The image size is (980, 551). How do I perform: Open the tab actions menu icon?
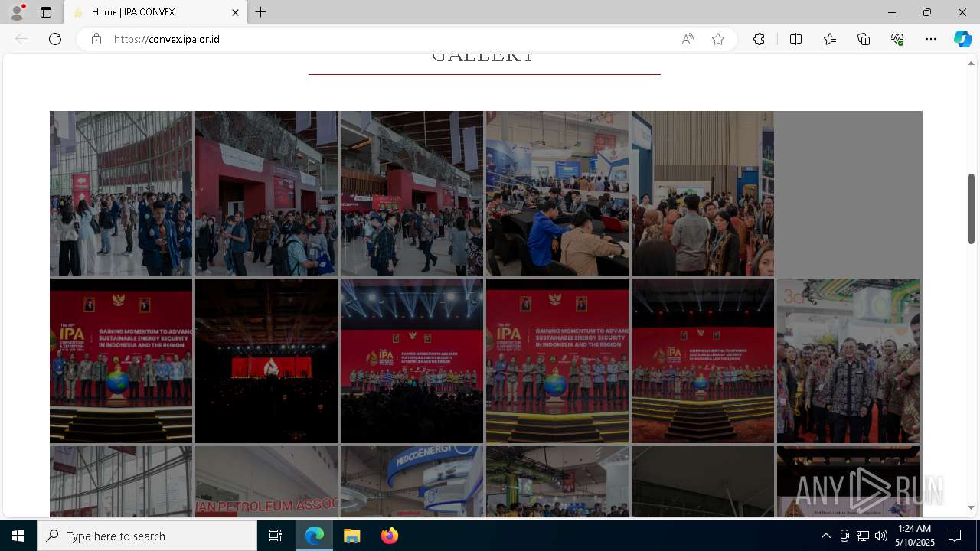coord(46,12)
